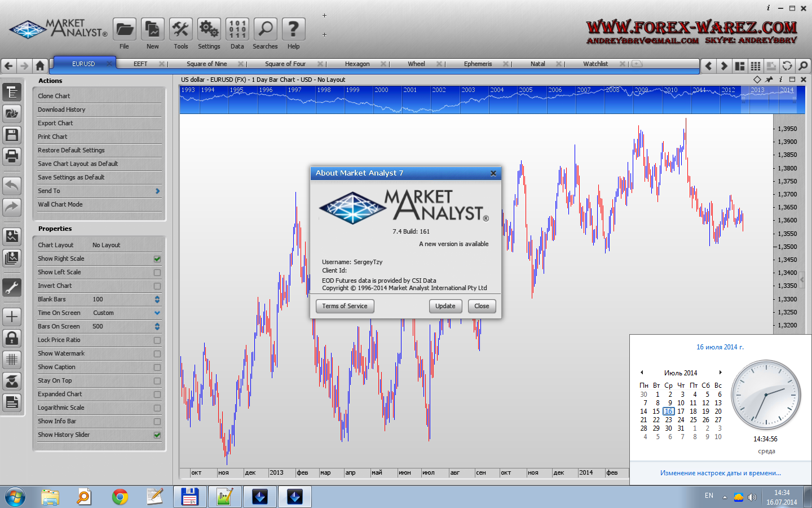Click the save floppy-disk icon in sidebar
The image size is (812, 508).
12,134
